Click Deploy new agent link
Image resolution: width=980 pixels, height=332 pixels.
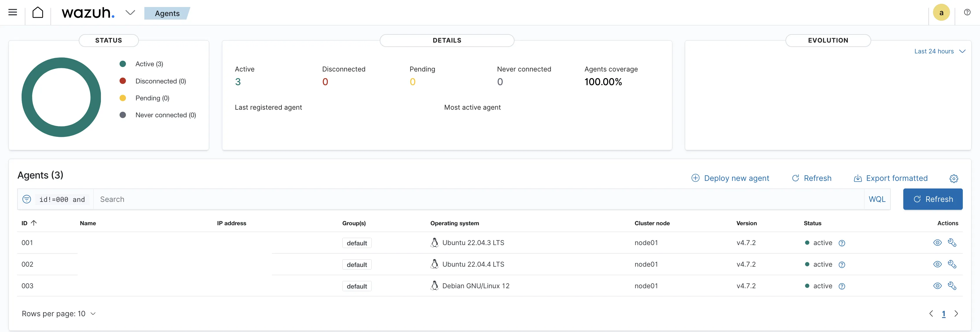pos(730,178)
